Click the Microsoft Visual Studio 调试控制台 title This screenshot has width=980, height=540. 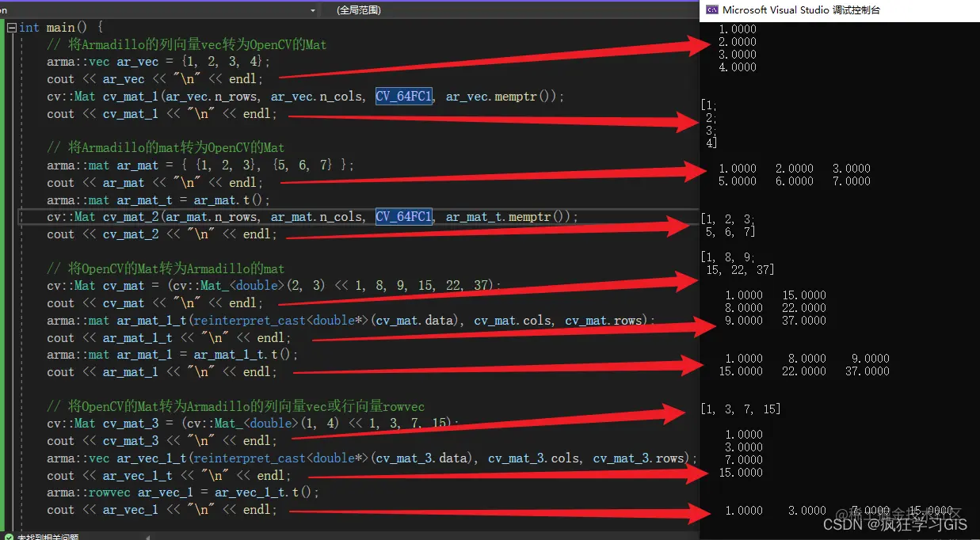801,10
